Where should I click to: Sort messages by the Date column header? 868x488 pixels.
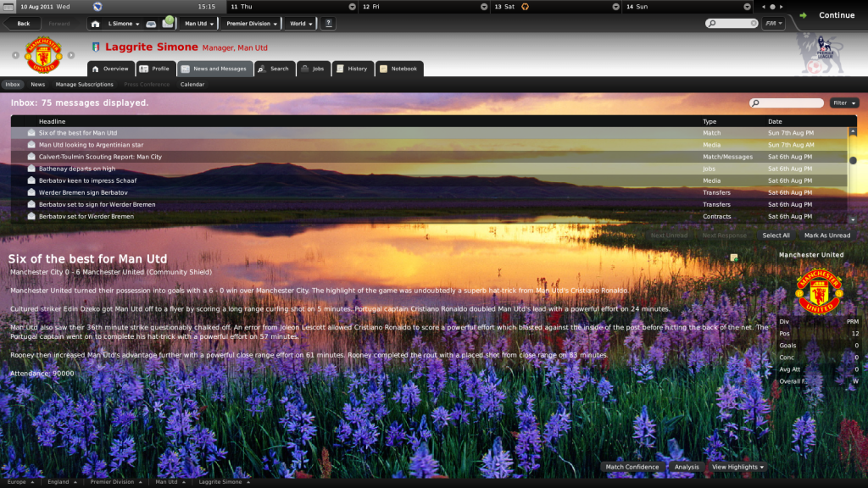[775, 121]
